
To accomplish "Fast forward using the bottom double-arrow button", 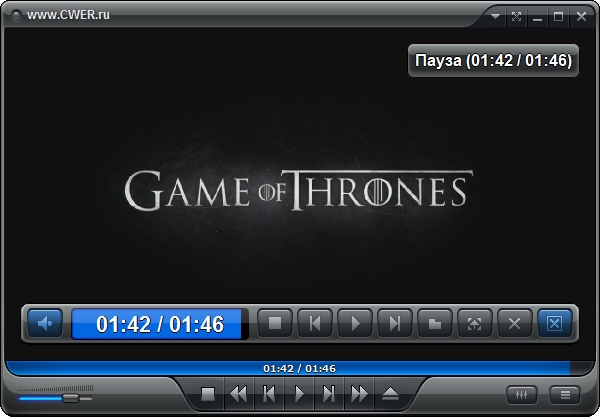I will coord(359,394).
